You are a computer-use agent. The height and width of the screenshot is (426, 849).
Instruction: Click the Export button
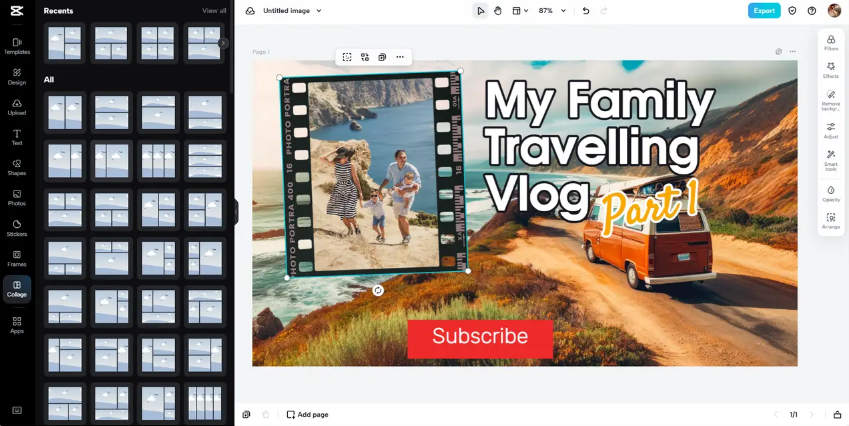click(x=764, y=11)
